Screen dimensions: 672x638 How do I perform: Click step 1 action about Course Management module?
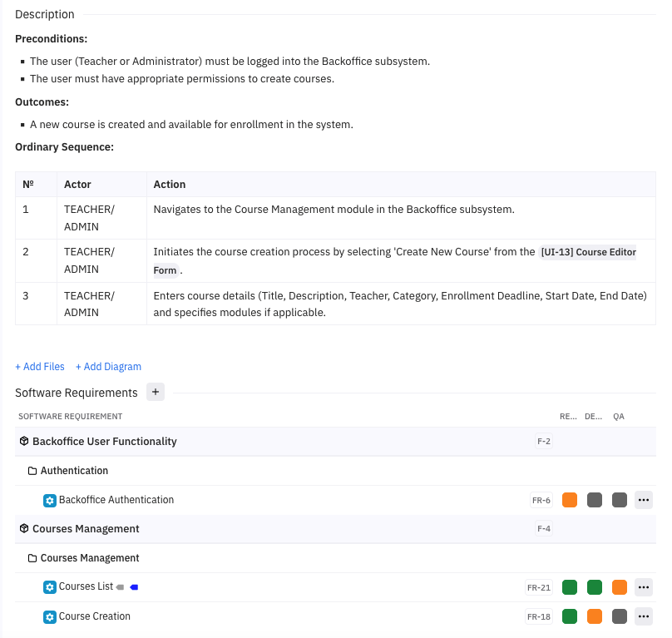pos(334,210)
